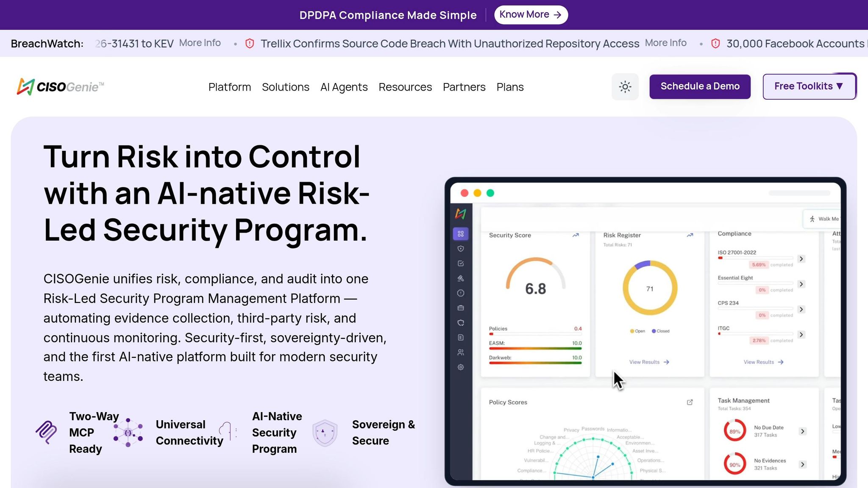This screenshot has height=488, width=868.
Task: Click the Universal Connectivity network icon
Action: (x=128, y=433)
